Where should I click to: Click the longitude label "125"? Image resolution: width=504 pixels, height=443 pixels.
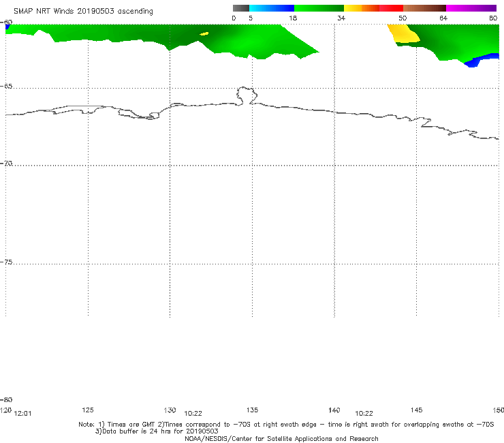tap(88, 410)
